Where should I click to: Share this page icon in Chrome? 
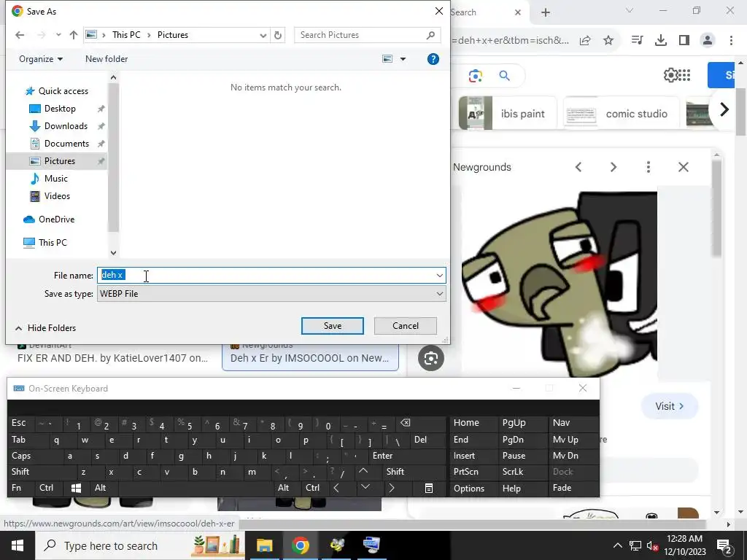pyautogui.click(x=585, y=41)
